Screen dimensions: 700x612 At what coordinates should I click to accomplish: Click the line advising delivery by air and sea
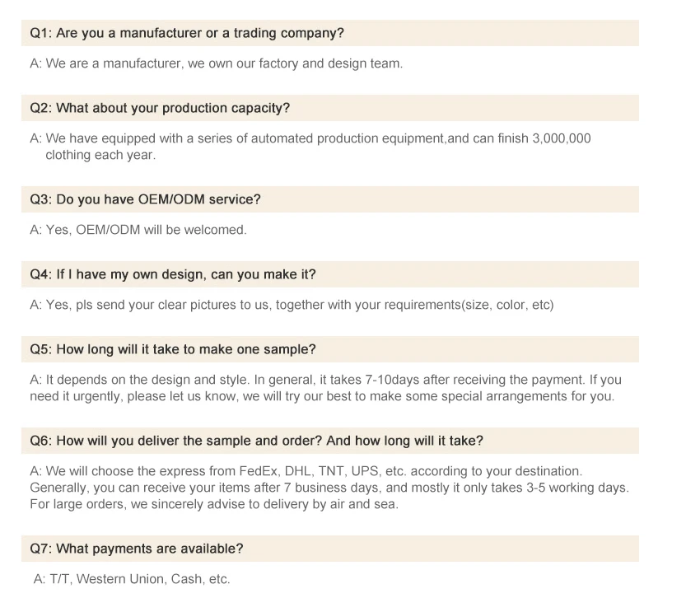pyautogui.click(x=214, y=504)
